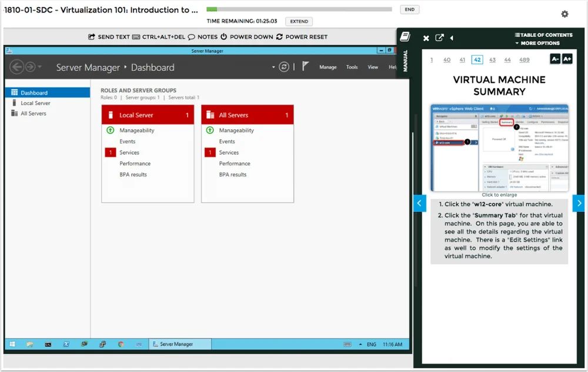Open Manageability under All Servers tile
The image size is (588, 372).
tap(236, 130)
